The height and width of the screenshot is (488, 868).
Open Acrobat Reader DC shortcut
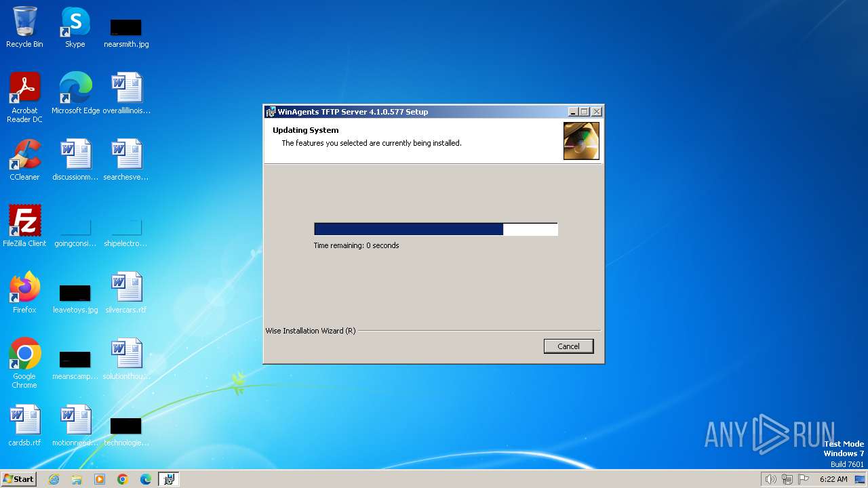24,98
